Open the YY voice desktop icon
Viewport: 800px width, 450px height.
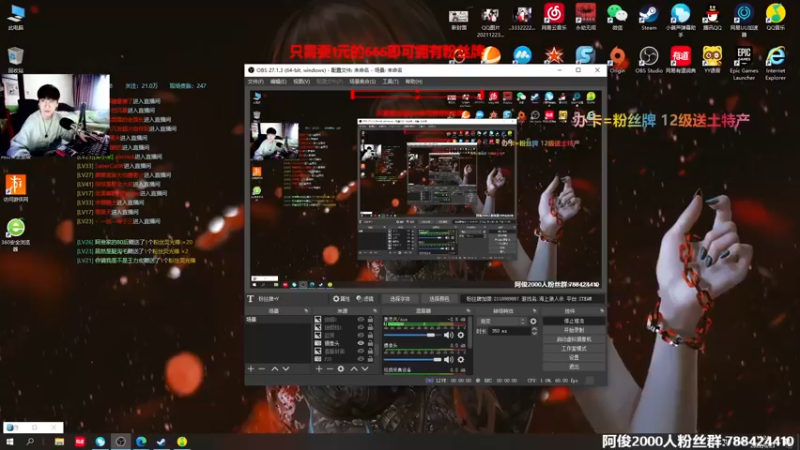click(712, 60)
